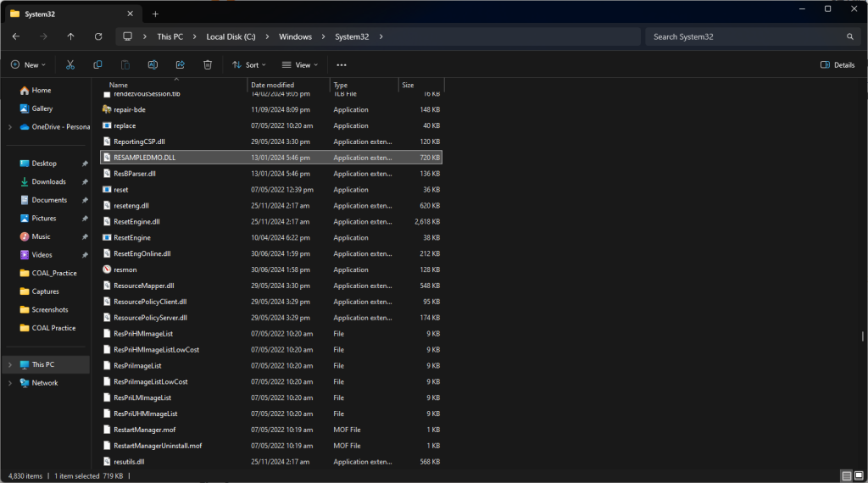The width and height of the screenshot is (868, 483).
Task: Expand chevron after This PC breadcrumb
Action: click(194, 36)
